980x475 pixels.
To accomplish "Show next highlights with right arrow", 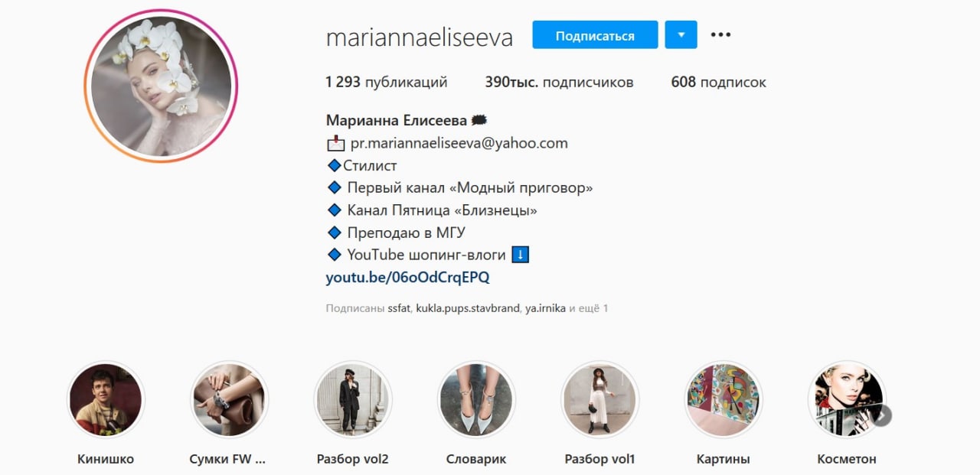I will tap(883, 415).
